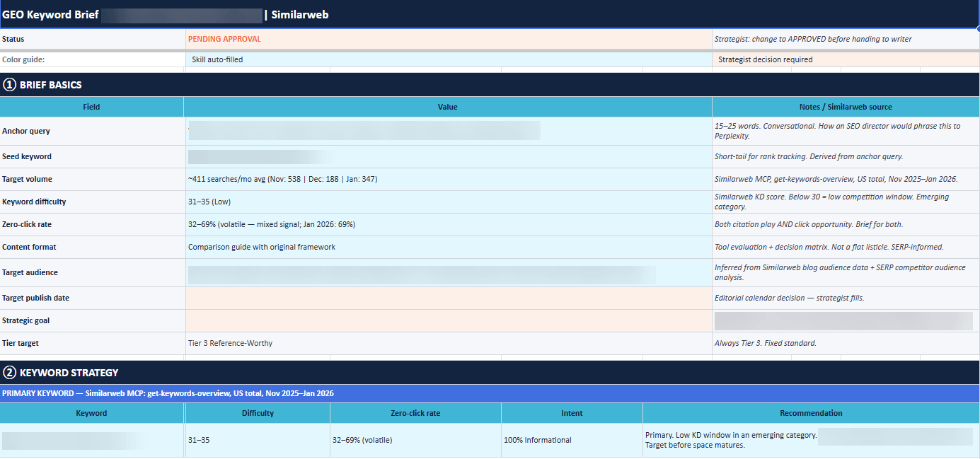The width and height of the screenshot is (980, 459).
Task: Click the 'Difficulty' column header
Action: [x=258, y=413]
